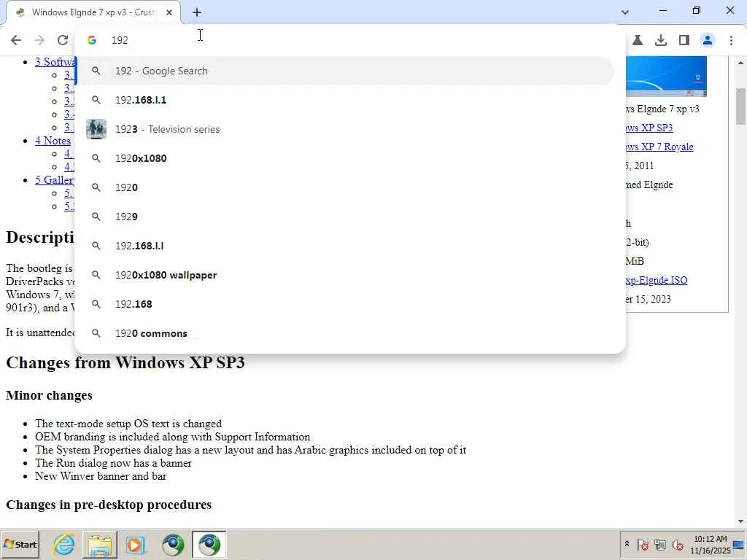747x560 pixels.
Task: Click the network tray icon
Action: pos(659,544)
